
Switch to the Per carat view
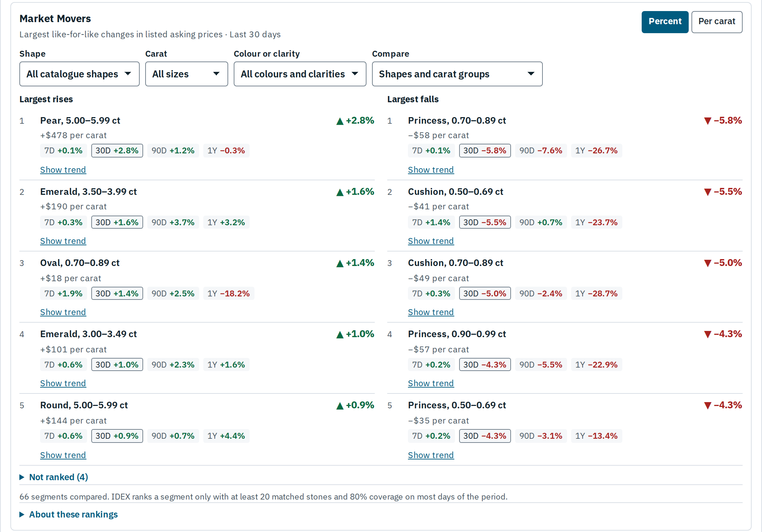click(x=716, y=22)
